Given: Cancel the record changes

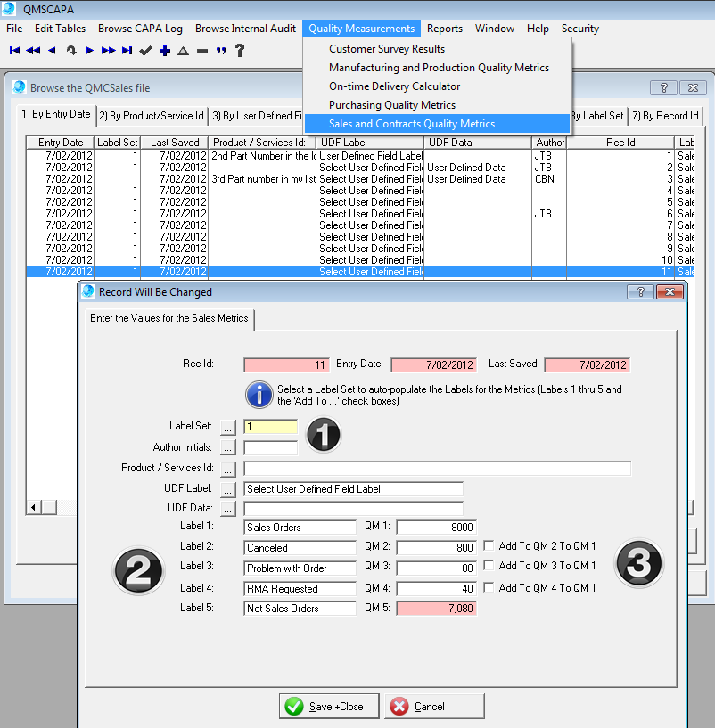Looking at the screenshot, I should [x=433, y=706].
